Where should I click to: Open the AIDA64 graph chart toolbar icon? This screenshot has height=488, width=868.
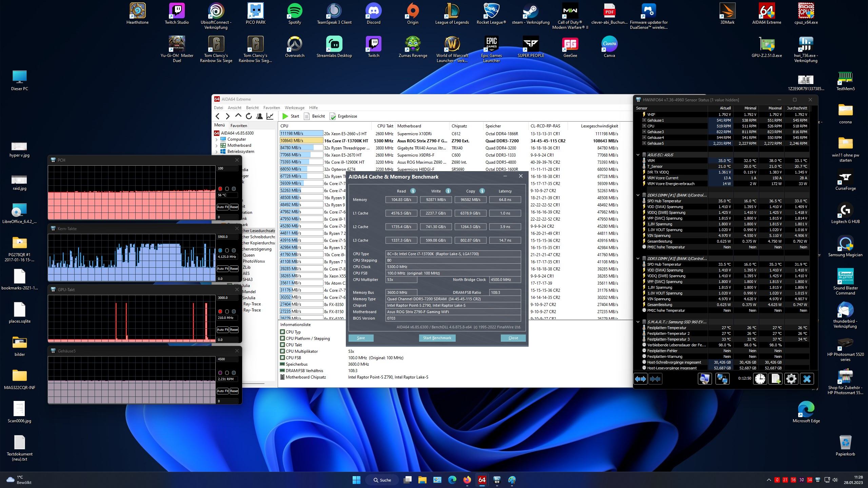point(270,116)
